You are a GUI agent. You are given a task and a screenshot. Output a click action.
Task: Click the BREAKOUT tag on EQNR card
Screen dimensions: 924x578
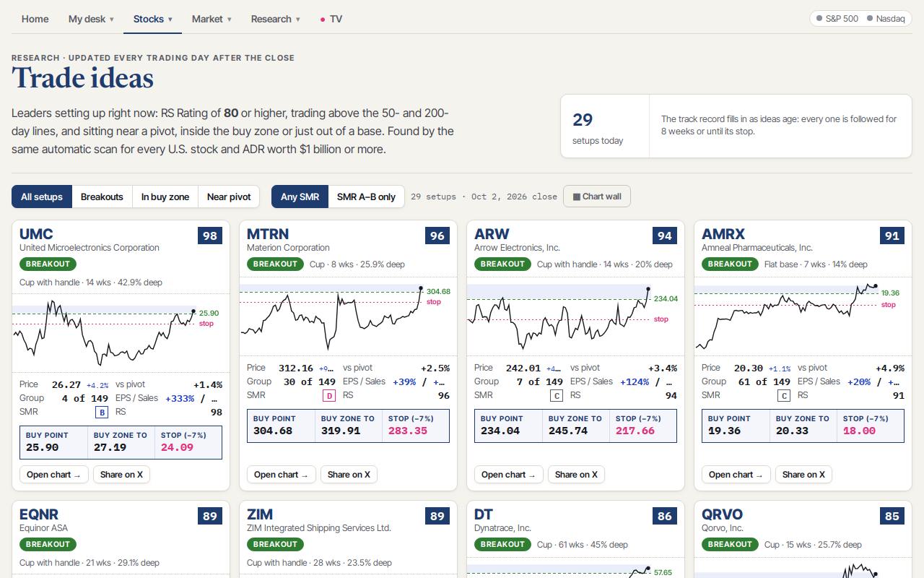(x=48, y=544)
